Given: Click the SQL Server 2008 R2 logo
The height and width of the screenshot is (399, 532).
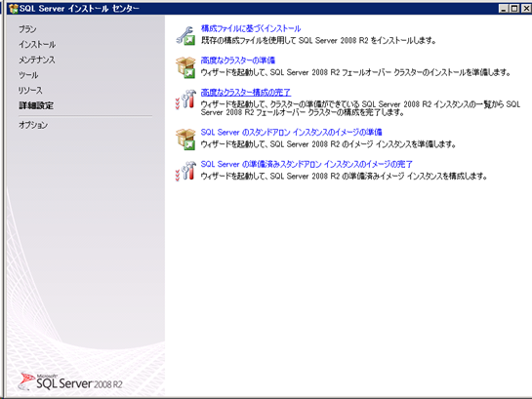Looking at the screenshot, I should tap(70, 382).
